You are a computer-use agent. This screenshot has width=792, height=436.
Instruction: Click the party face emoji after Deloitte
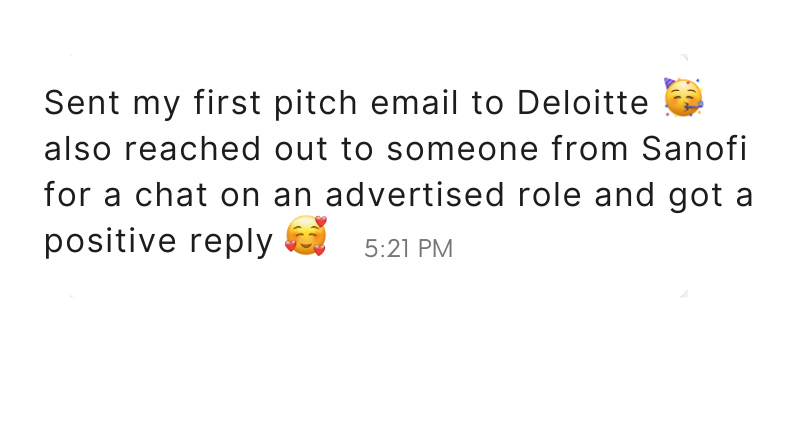(x=683, y=98)
